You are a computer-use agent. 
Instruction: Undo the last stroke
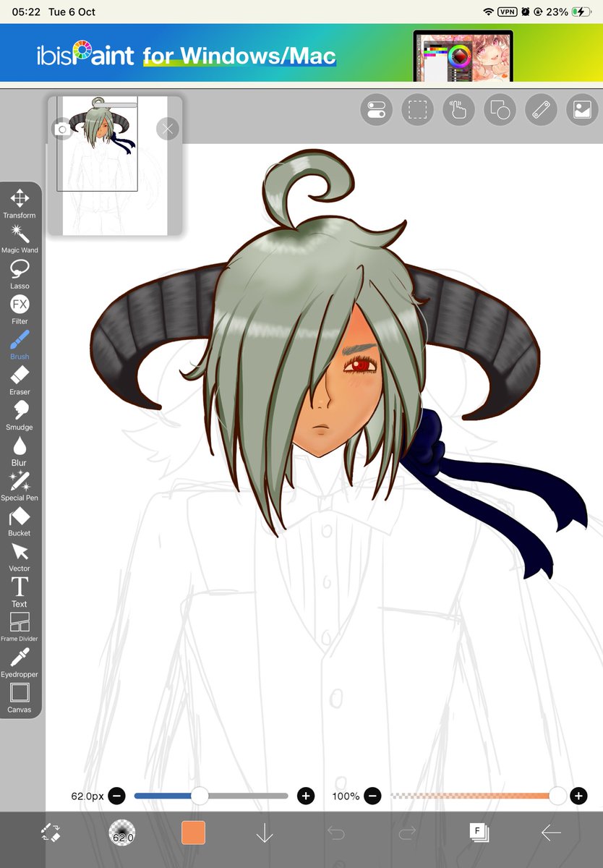click(x=336, y=833)
